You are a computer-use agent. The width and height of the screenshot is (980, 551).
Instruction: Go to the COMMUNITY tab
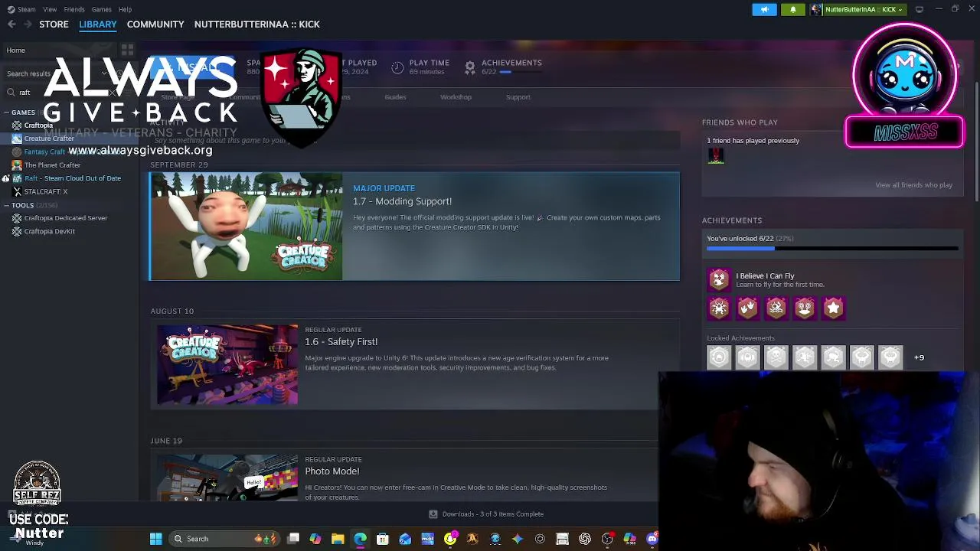pyautogui.click(x=155, y=24)
